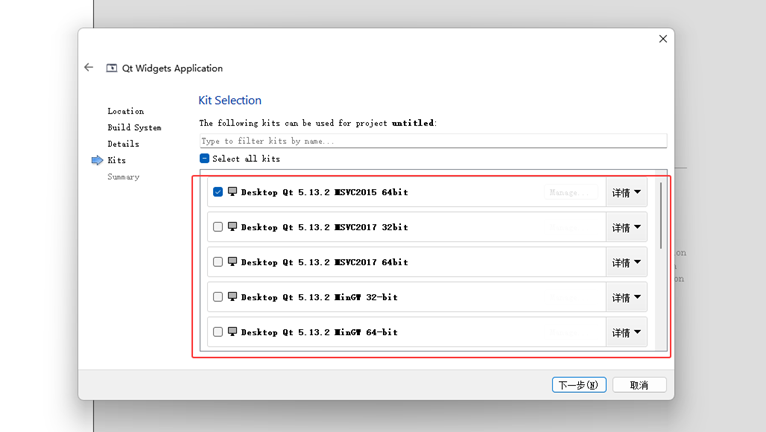The height and width of the screenshot is (432, 766).
Task: Click the monitor icon for MSVC2017 32bit kit
Action: pyautogui.click(x=233, y=227)
